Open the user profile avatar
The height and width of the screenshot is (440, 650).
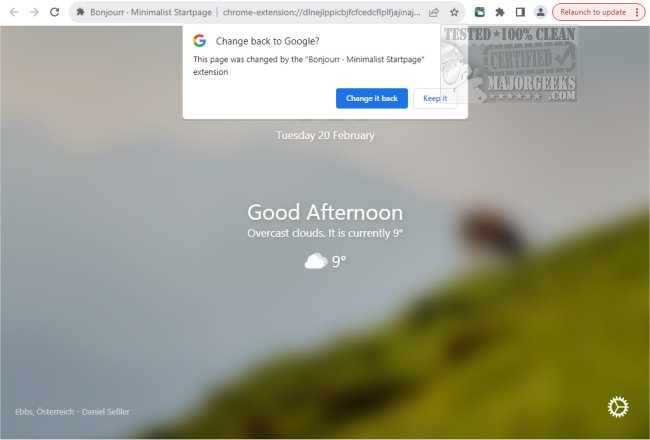[541, 12]
